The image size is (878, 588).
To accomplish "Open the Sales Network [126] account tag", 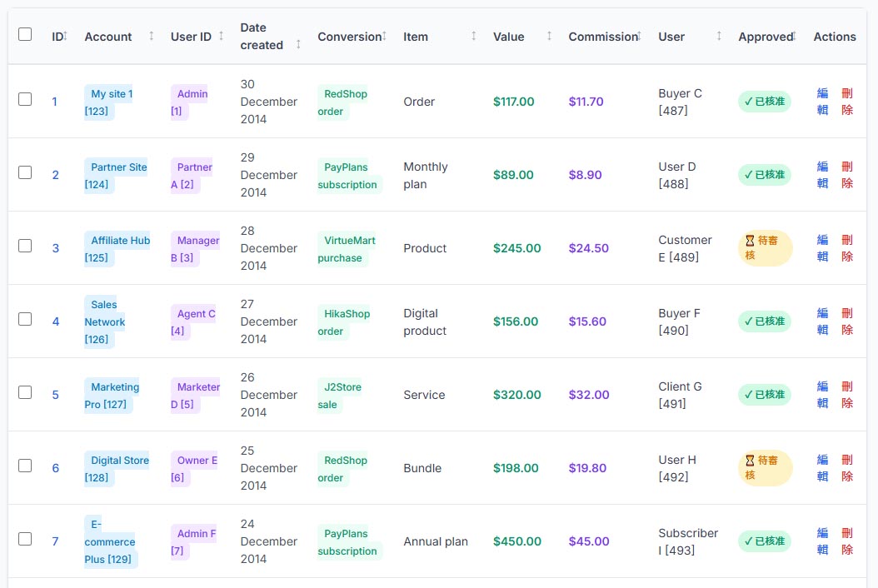I will (104, 321).
